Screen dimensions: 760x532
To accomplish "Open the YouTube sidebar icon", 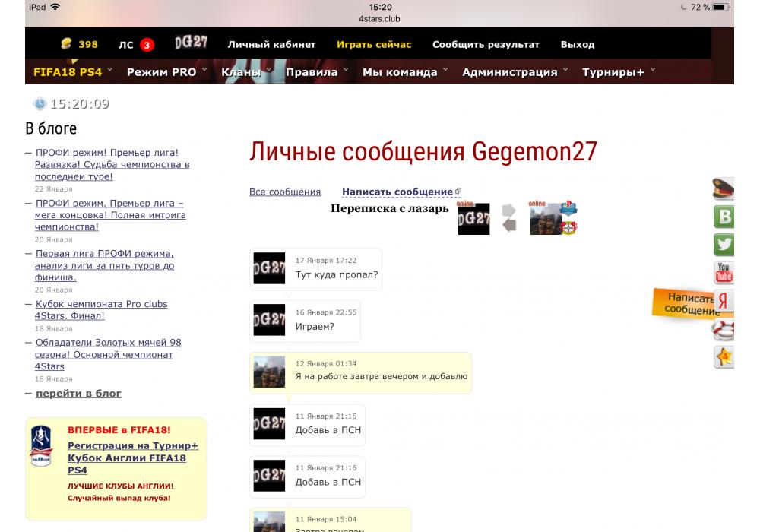I will (724, 272).
